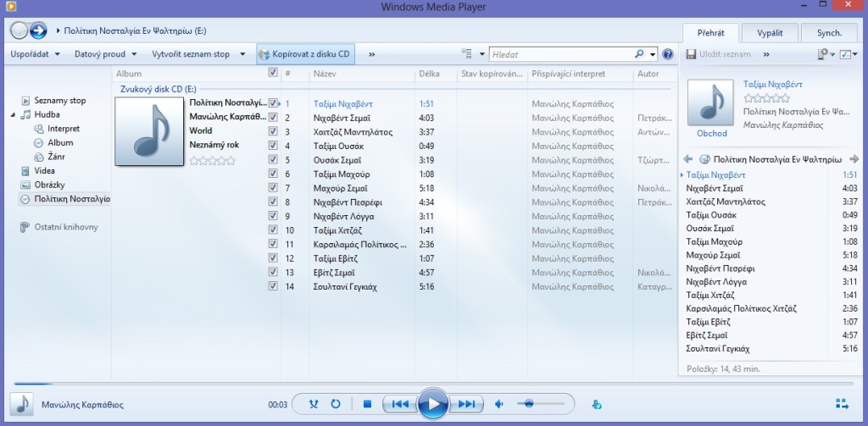Click Ταξίμι Νιχαβέντ title link in the pane
The width and height of the screenshot is (868, 426).
(773, 84)
